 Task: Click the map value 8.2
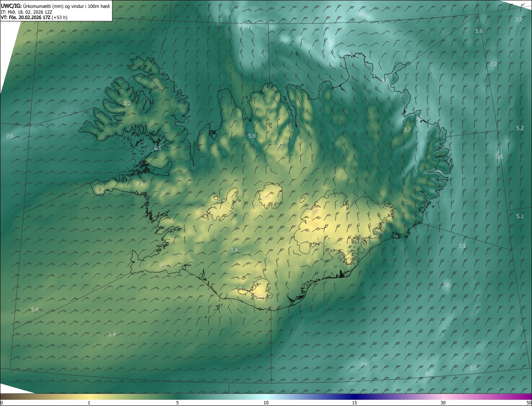click(x=429, y=373)
